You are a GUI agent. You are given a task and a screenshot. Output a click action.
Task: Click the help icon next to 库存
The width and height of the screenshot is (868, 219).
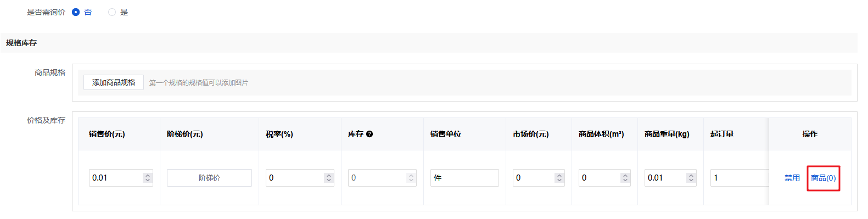tap(369, 134)
